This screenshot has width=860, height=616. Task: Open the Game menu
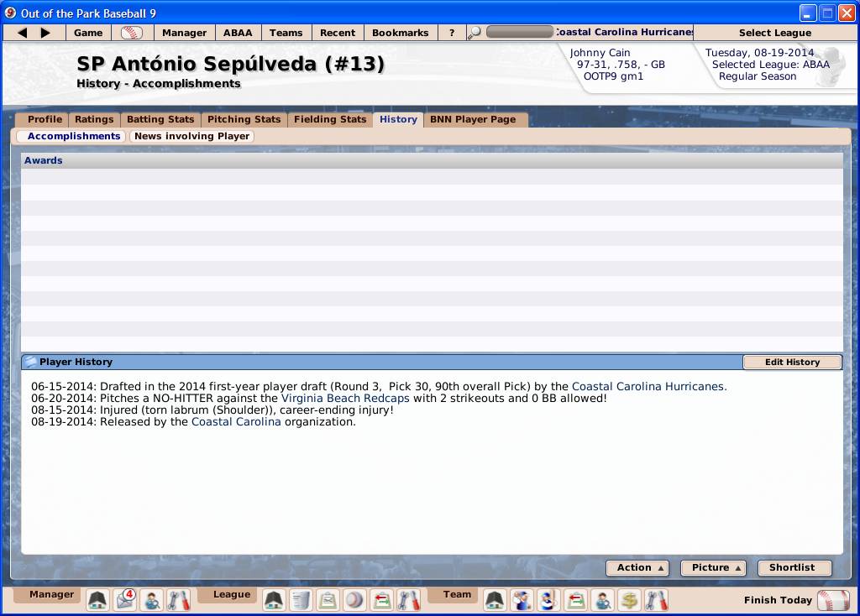(x=88, y=33)
